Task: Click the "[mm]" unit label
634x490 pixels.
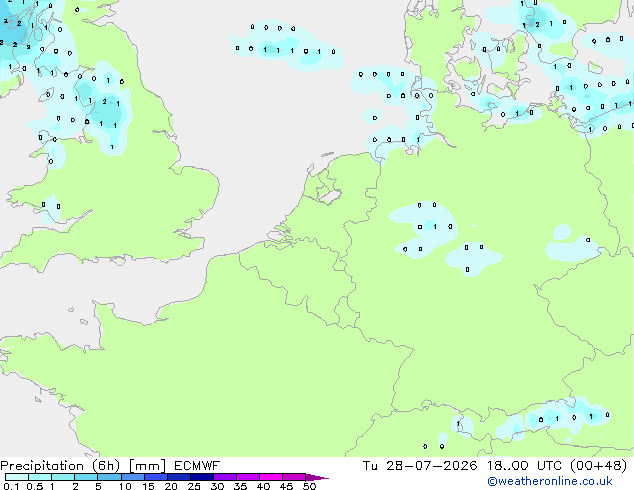Action: [147, 466]
